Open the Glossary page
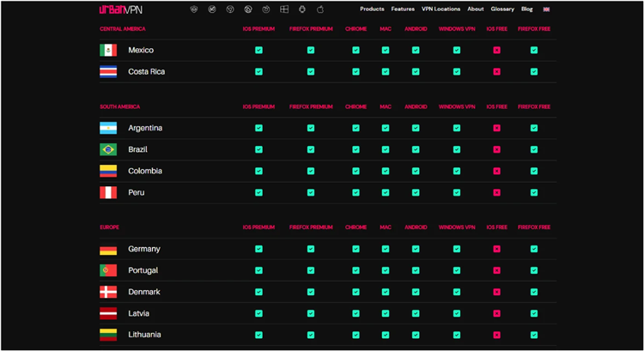 point(502,9)
